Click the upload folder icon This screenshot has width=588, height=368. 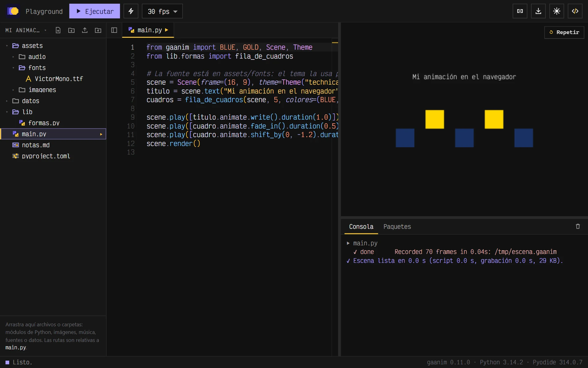point(98,30)
